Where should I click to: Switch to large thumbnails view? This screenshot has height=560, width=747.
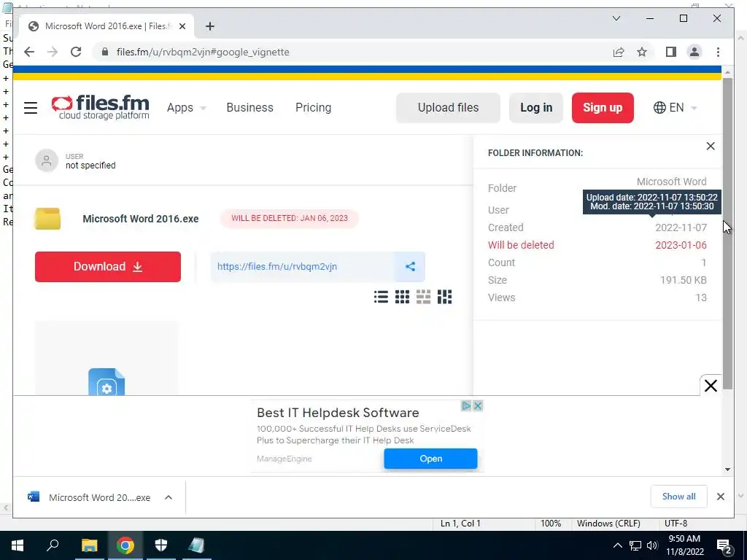423,297
